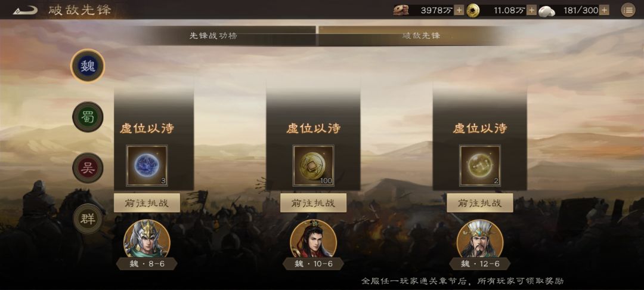Select the 魏 faction icon
The image size is (644, 290).
coord(88,66)
